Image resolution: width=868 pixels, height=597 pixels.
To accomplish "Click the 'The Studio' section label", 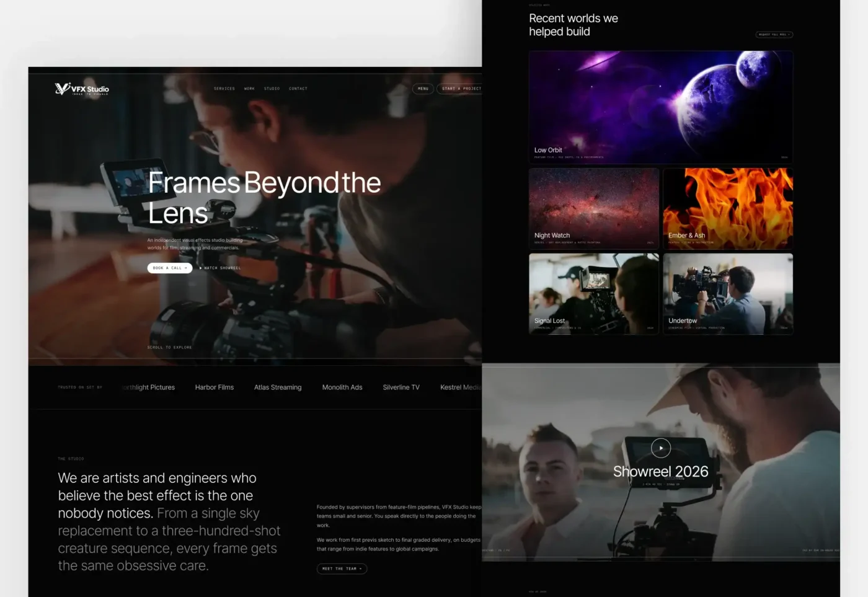I will [x=71, y=459].
